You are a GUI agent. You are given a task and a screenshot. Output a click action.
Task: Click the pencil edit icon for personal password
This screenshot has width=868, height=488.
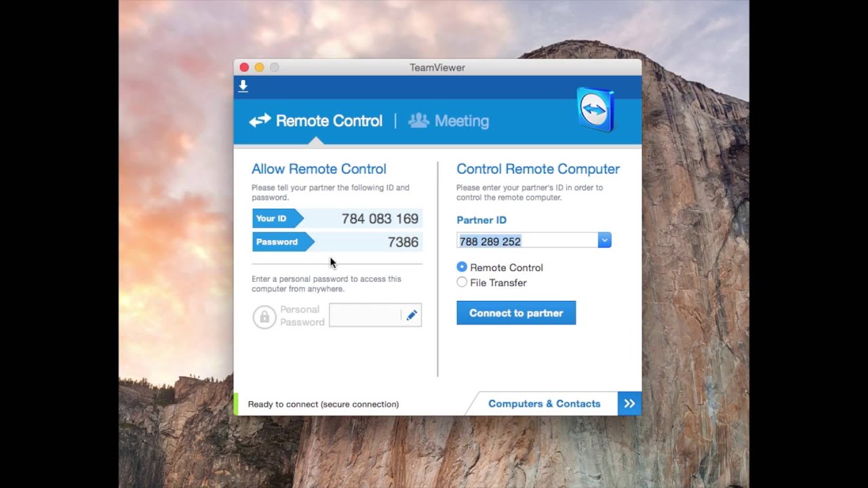(x=412, y=315)
